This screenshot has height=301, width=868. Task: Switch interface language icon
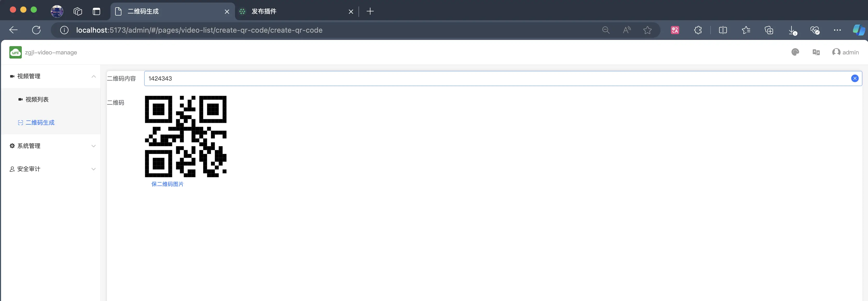click(x=816, y=52)
